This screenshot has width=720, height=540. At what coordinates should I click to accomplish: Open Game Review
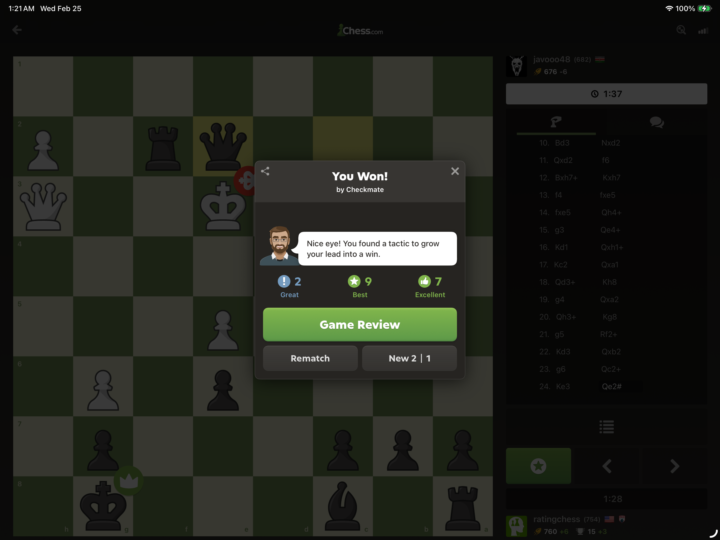(x=360, y=325)
